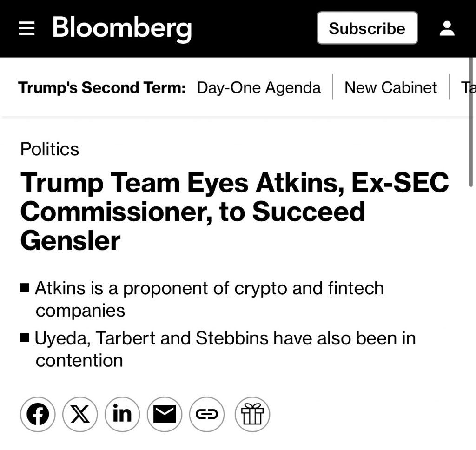
Task: Click the partially visible tab after New Cabinet
Action: [x=468, y=87]
